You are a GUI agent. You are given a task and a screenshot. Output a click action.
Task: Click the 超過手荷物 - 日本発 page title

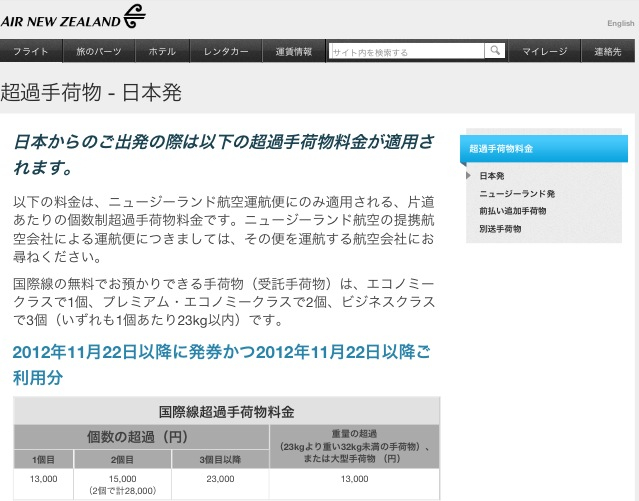[91, 93]
